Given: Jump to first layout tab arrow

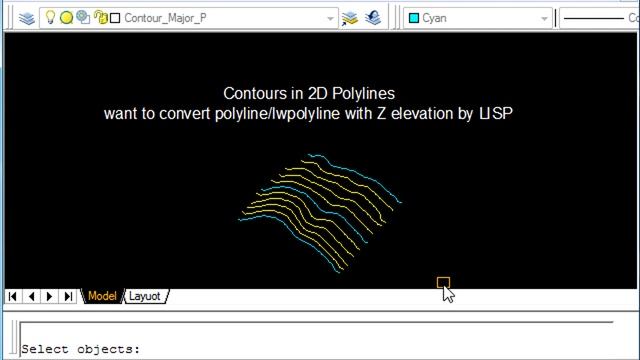Looking at the screenshot, I should [x=13, y=296].
